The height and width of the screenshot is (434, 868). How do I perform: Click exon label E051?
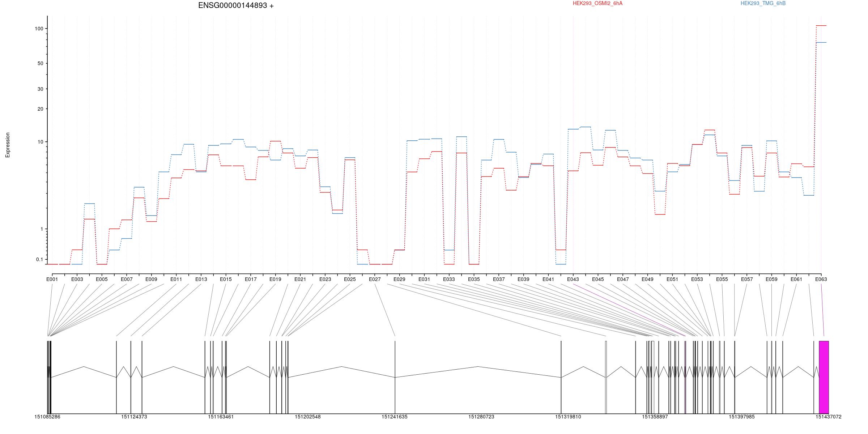[x=672, y=279]
